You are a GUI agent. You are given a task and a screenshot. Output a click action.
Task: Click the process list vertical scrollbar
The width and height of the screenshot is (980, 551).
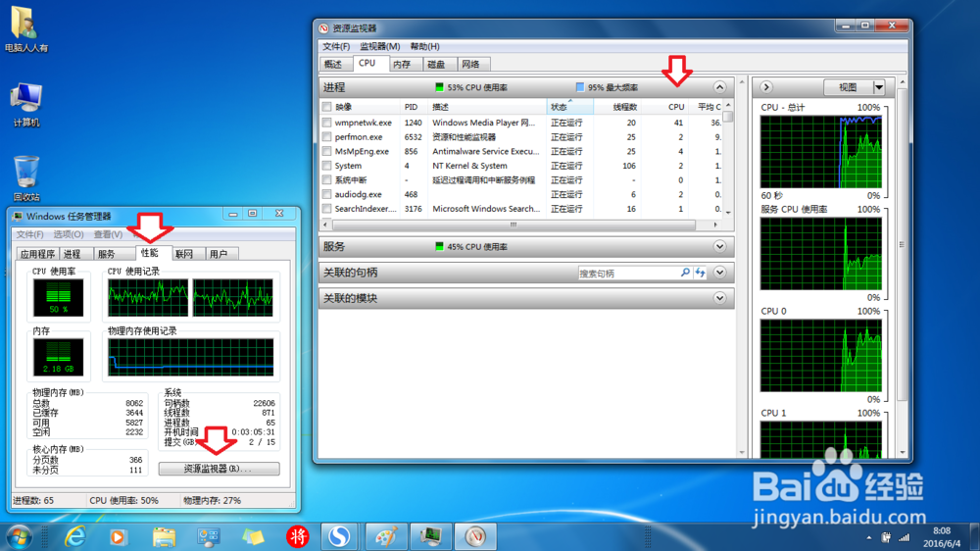tap(728, 159)
